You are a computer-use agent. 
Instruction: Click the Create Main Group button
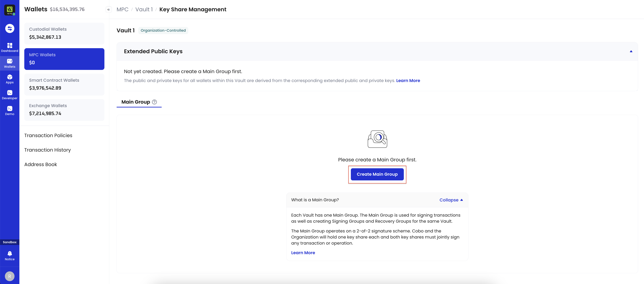click(x=377, y=174)
